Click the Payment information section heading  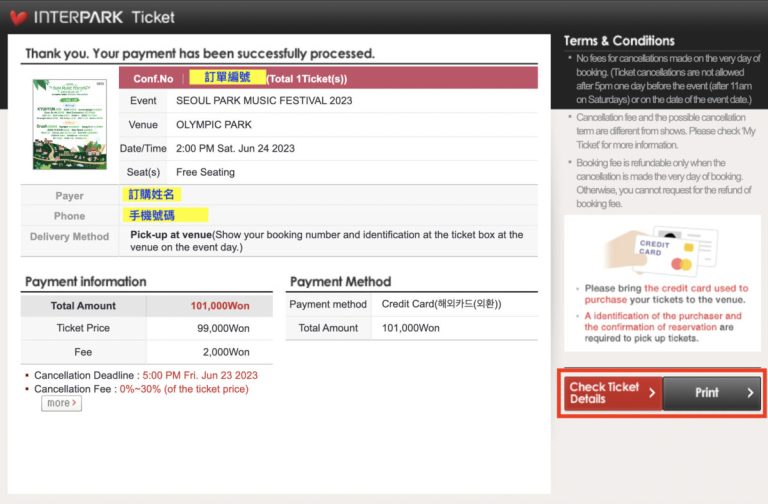86,282
